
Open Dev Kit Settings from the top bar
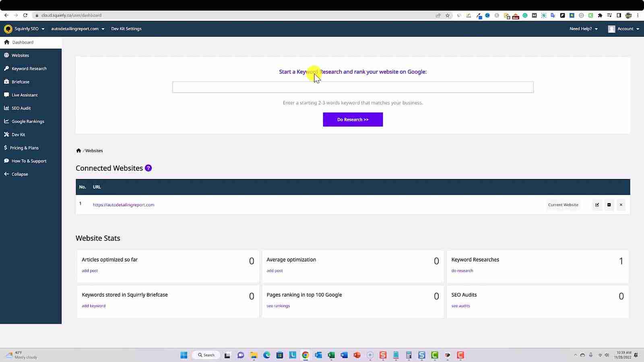click(126, 29)
